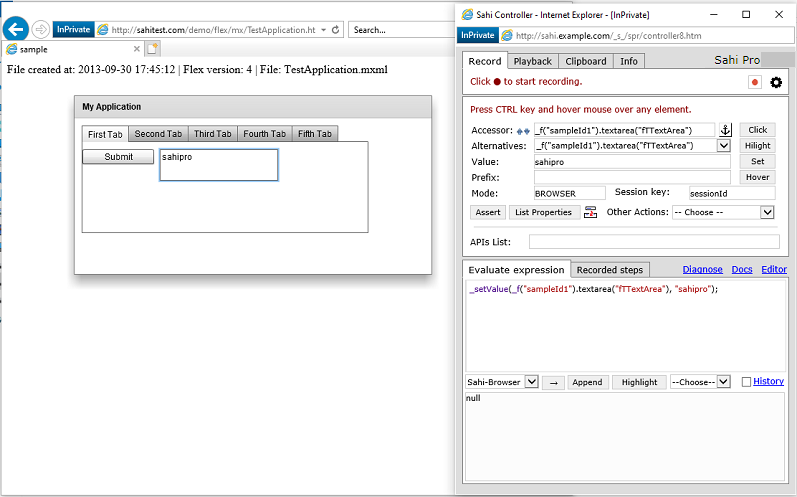
Task: Click the red record button icon
Action: [755, 82]
